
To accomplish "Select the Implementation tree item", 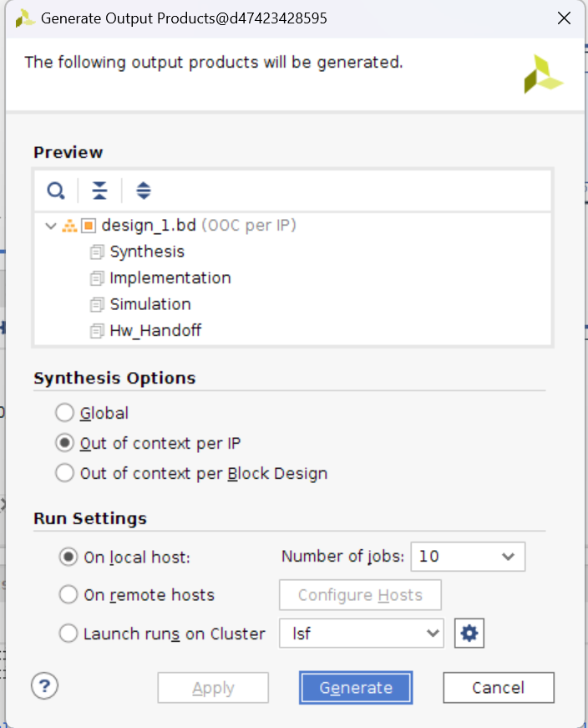I will 170,278.
